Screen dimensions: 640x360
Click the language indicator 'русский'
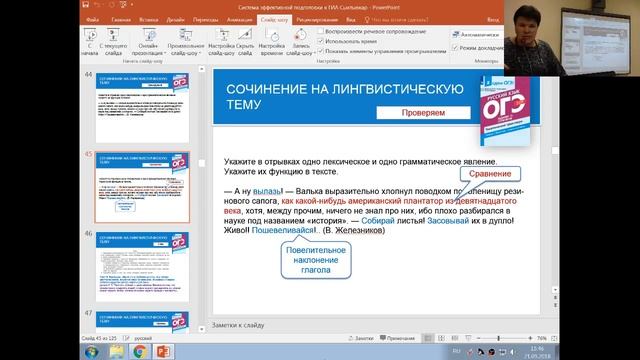[x=143, y=338]
